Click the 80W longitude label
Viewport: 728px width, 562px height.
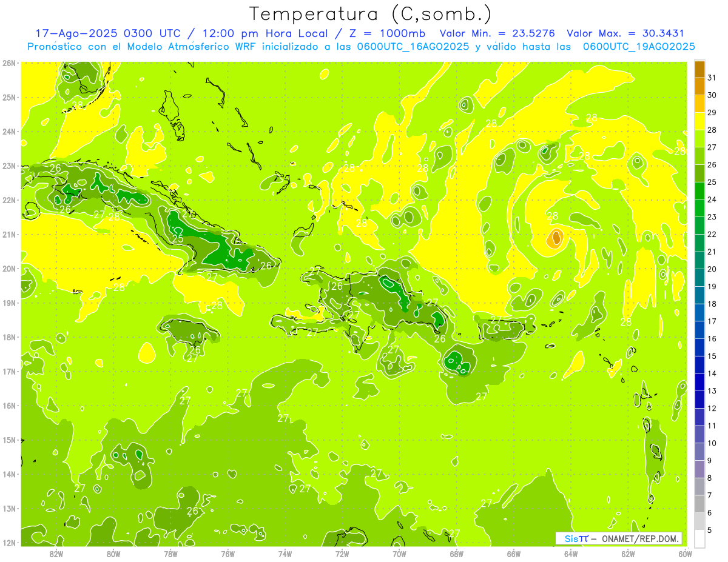pyautogui.click(x=113, y=554)
